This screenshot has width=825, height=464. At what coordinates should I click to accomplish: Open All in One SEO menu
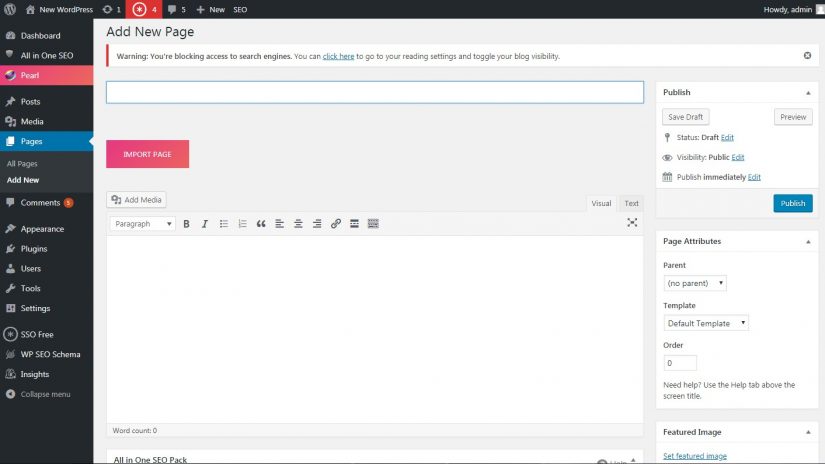pyautogui.click(x=46, y=55)
